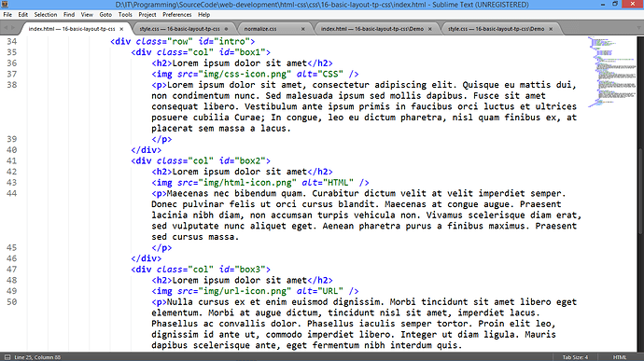This screenshot has width=644, height=361.
Task: Click the Sublime Text app icon in title bar
Action: coord(5,5)
